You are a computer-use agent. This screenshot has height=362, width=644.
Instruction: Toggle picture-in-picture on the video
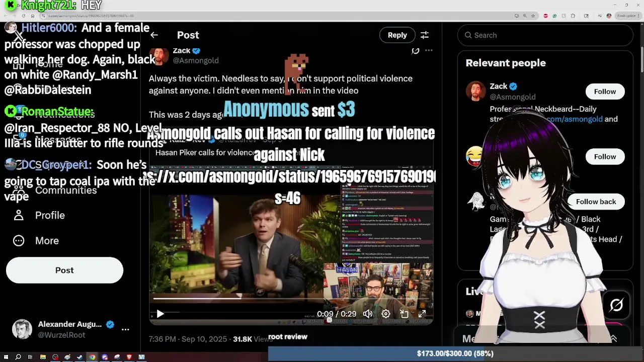[404, 314]
